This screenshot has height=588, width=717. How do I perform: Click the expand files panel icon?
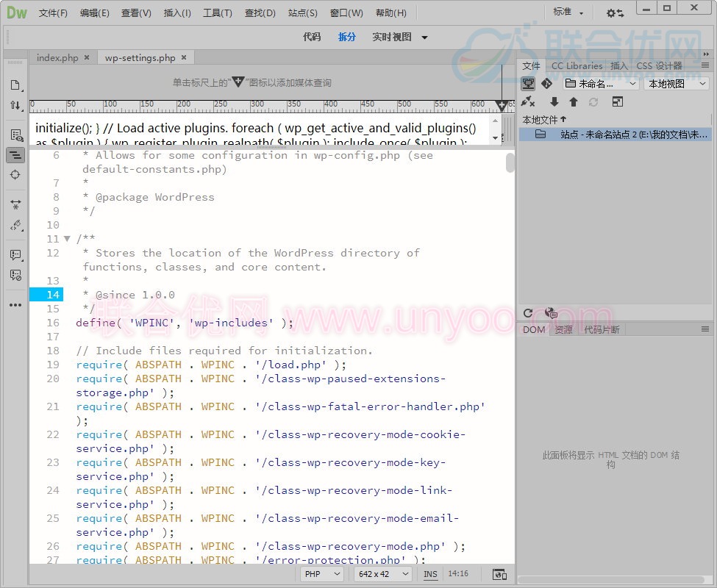coord(617,101)
